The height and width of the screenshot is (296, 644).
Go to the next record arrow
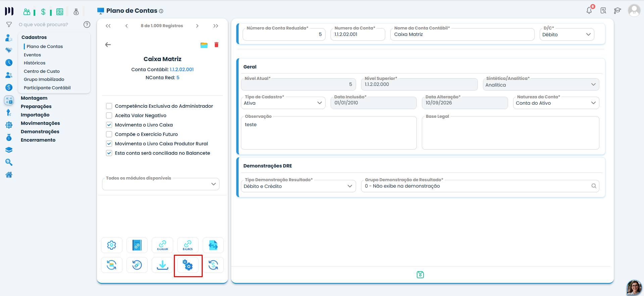(x=197, y=26)
